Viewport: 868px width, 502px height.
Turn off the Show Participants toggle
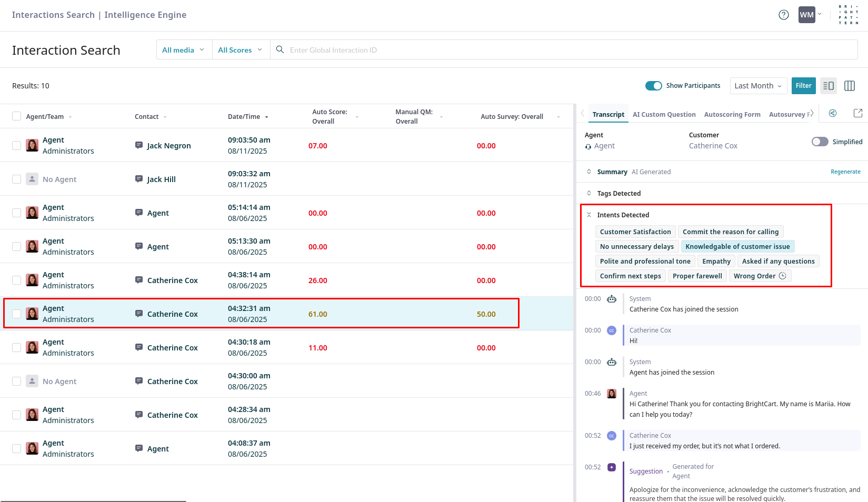pos(653,86)
